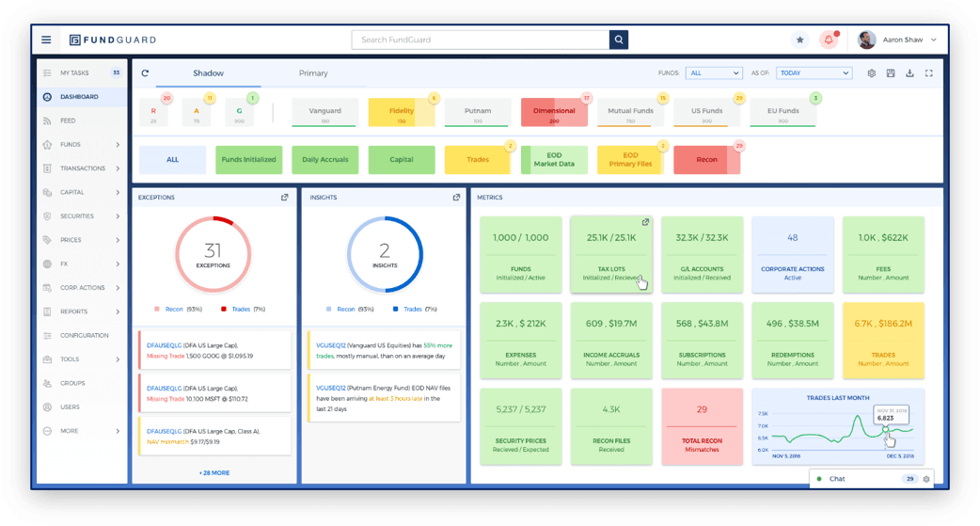Screen dimensions: 980x526
Task: Expand the Transactions sidebar item
Action: [82, 168]
